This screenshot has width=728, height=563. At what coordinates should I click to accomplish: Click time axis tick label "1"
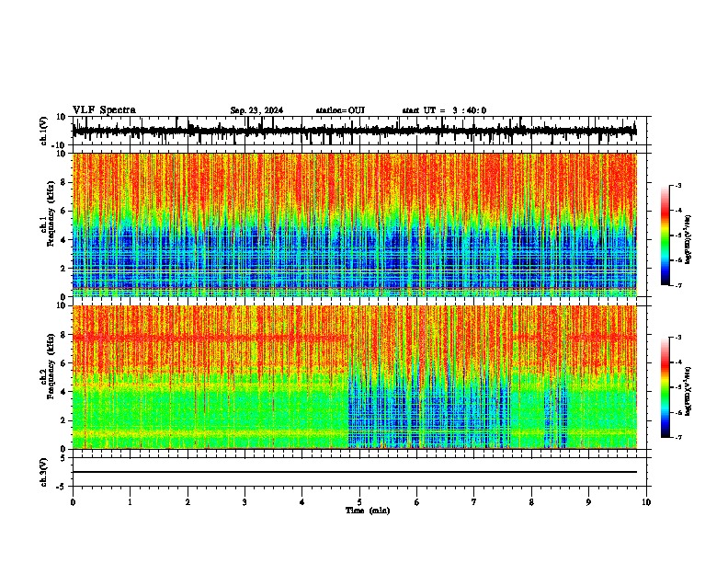pos(130,502)
